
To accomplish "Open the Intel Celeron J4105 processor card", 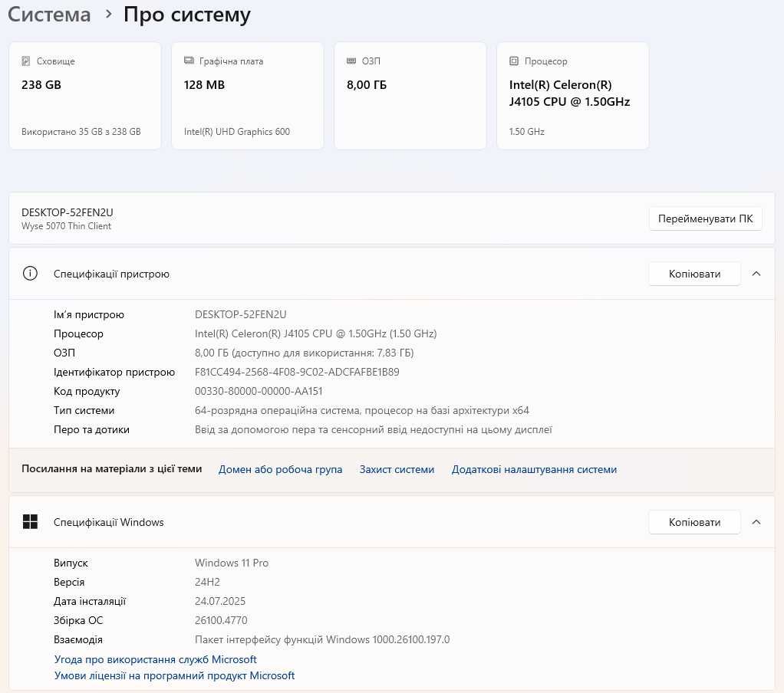I will (572, 95).
